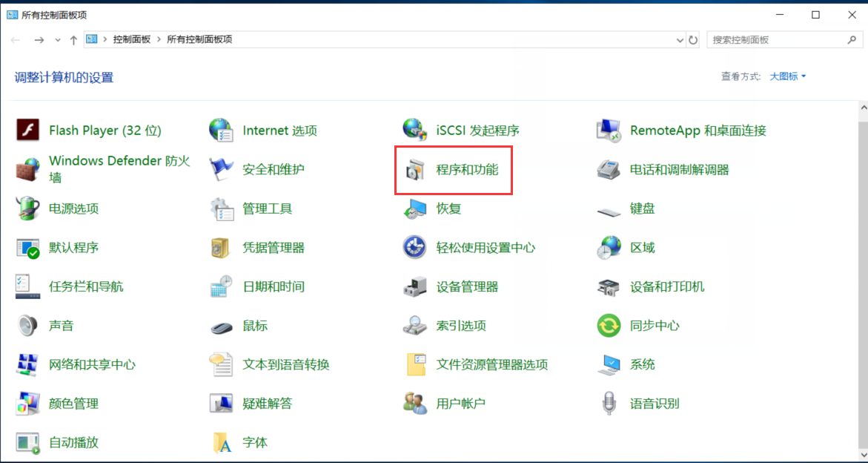Open the 鼠标 mouse icon
This screenshot has height=463, width=868.
coord(222,326)
